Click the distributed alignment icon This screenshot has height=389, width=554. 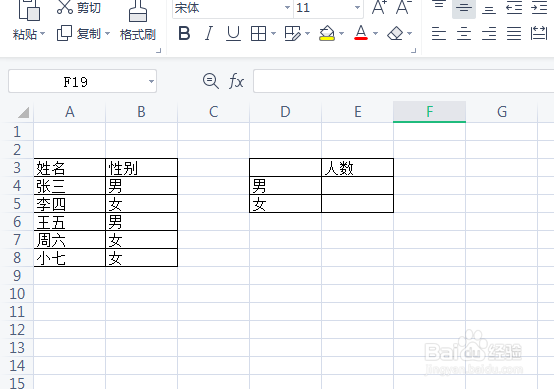tap(539, 33)
